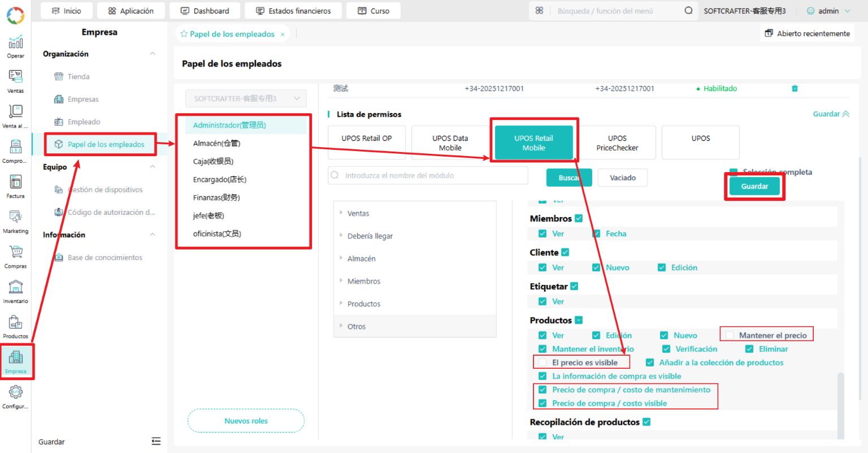The height and width of the screenshot is (453, 868).
Task: Click the Nuevos roles button
Action: tap(246, 421)
